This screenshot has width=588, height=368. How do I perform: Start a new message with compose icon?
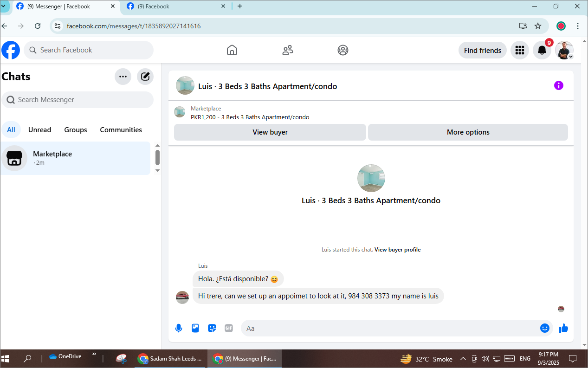click(145, 77)
